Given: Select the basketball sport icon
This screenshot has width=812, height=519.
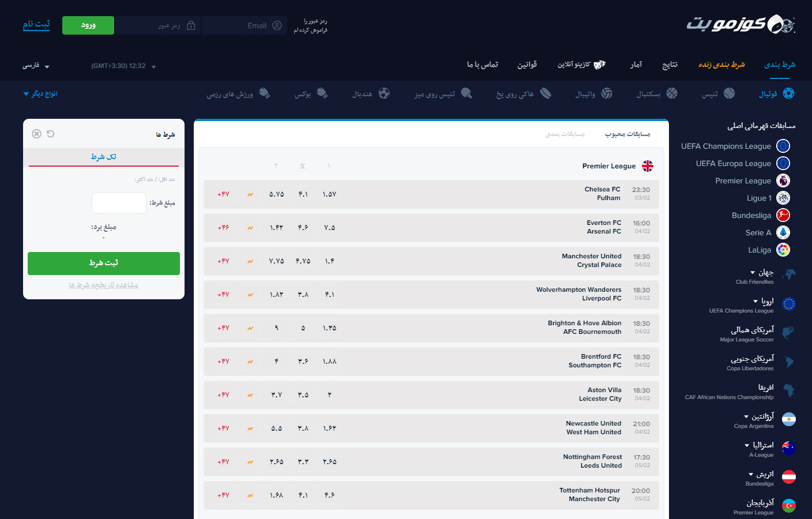Looking at the screenshot, I should [x=672, y=93].
